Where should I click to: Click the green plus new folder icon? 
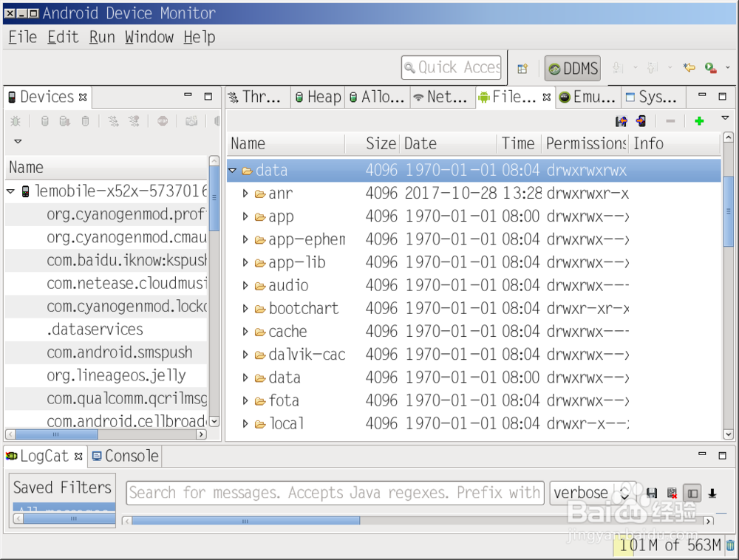click(699, 121)
